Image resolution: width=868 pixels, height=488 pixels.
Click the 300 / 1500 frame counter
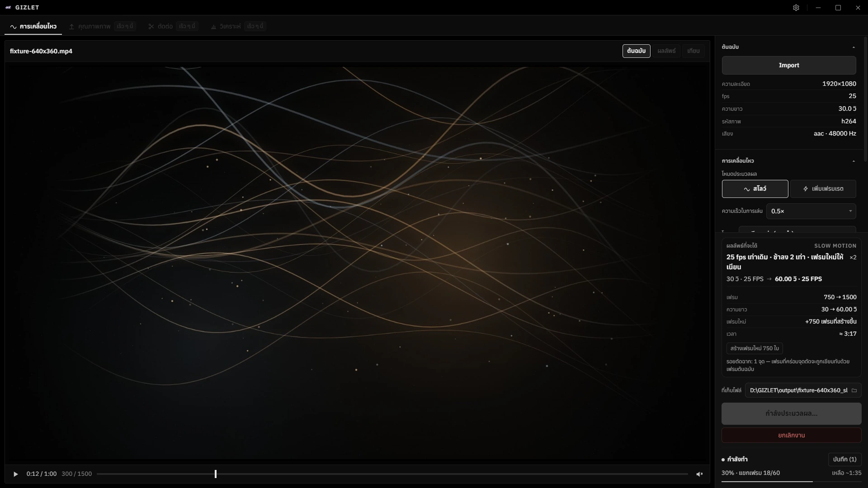tap(76, 474)
